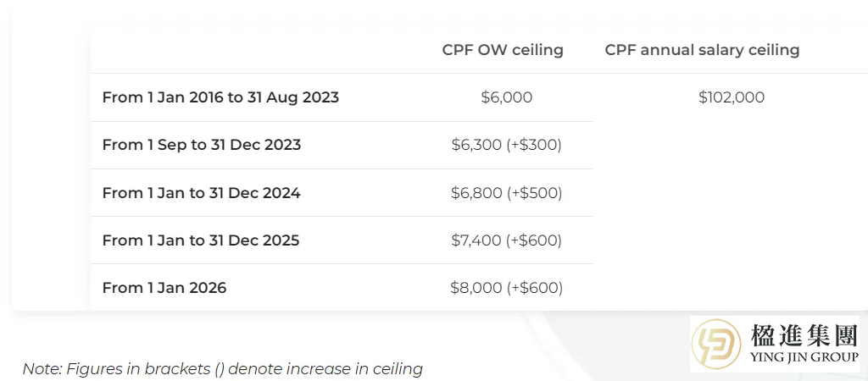Click the Chinese characters 楹進集團 in the logo
This screenshot has height=381, width=868.
point(804,337)
